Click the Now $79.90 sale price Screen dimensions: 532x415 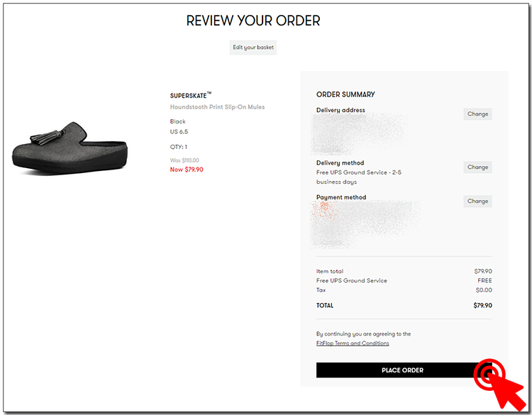coord(187,170)
